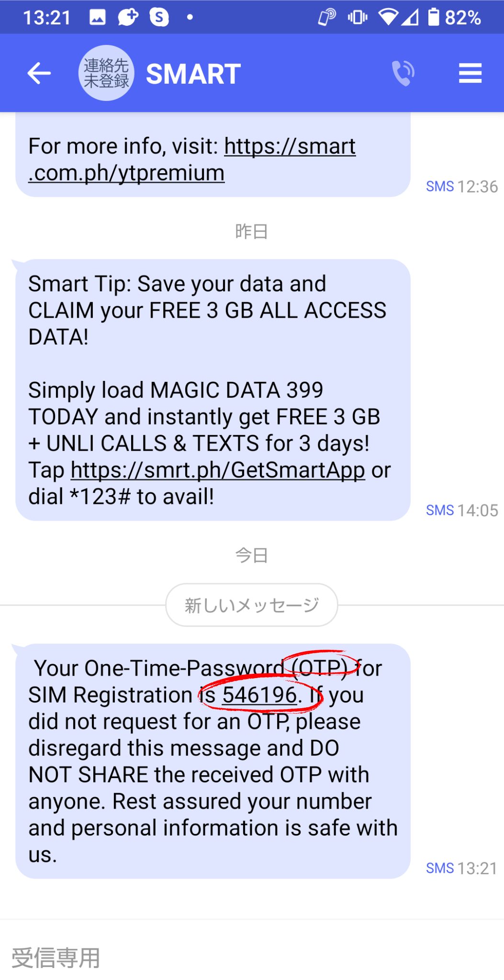This screenshot has height=980, width=504.
Task: Tap the unregistered contact avatar circle
Action: 106,73
